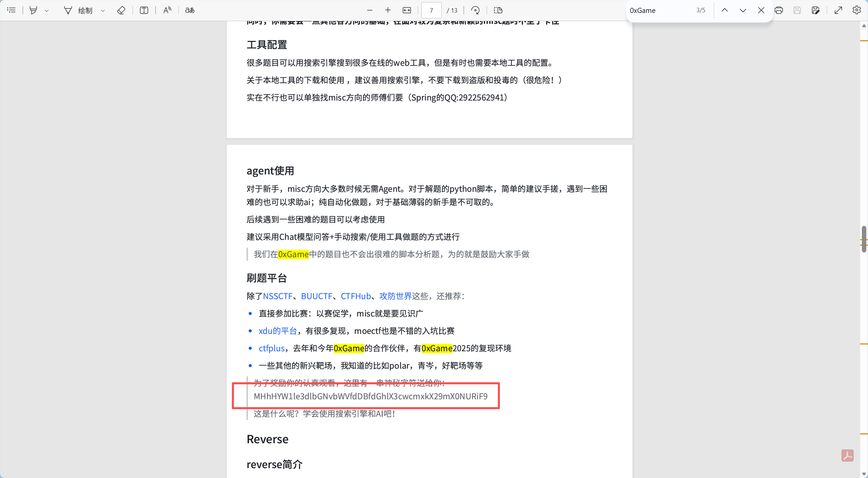Go to next search result

[743, 10]
